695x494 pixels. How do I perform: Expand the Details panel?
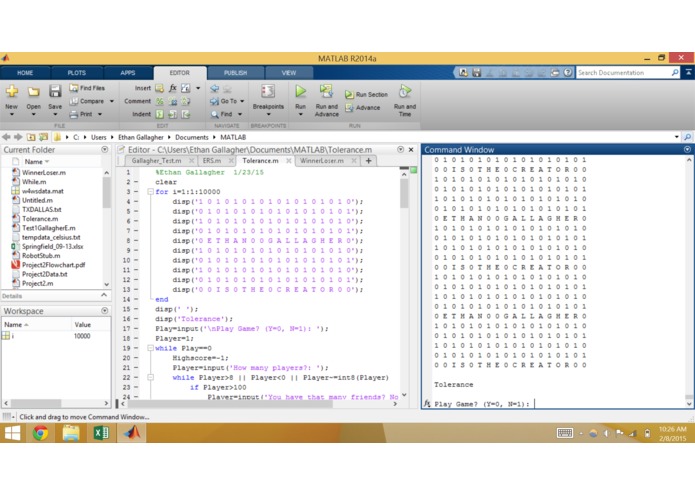[x=104, y=296]
